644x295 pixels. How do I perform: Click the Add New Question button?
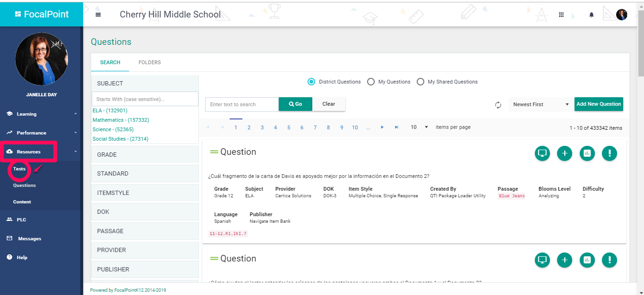pos(598,104)
